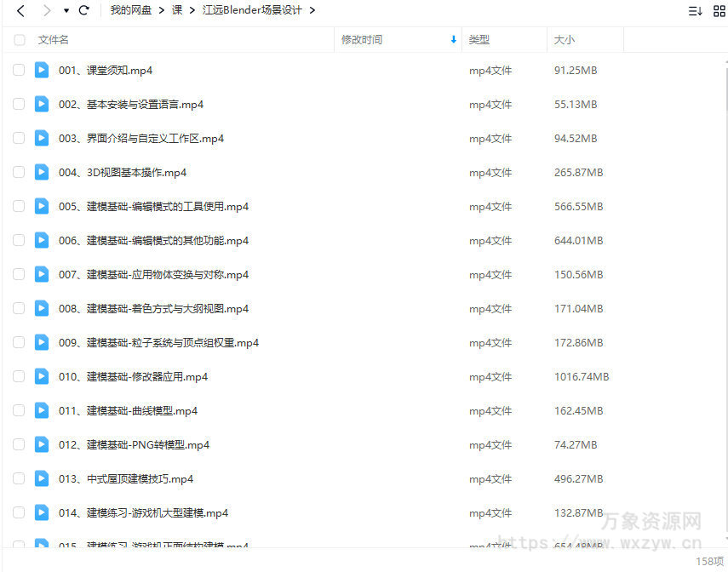Open file 005、建模基础-编辑模式的工具使用.mp4
728x572 pixels.
pos(153,206)
